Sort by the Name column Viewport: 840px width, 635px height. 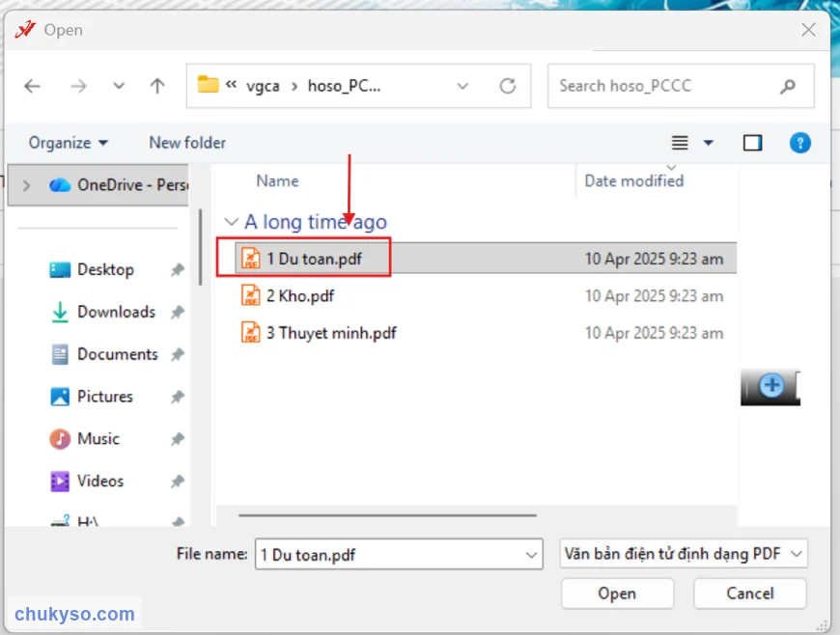[x=277, y=181]
